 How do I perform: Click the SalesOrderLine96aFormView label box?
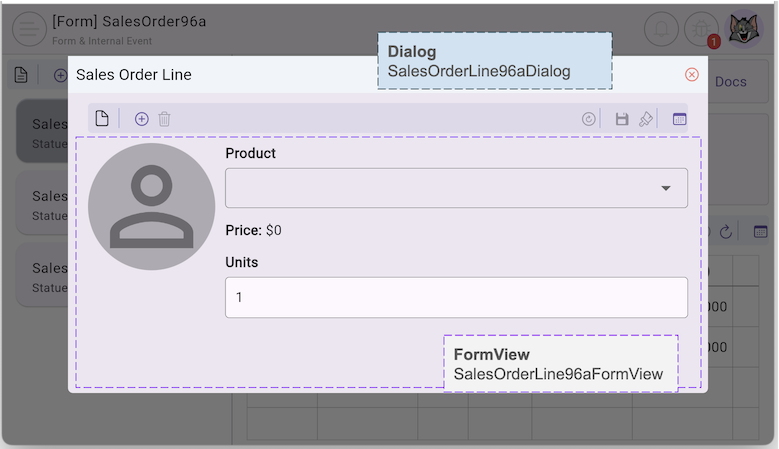click(x=560, y=364)
